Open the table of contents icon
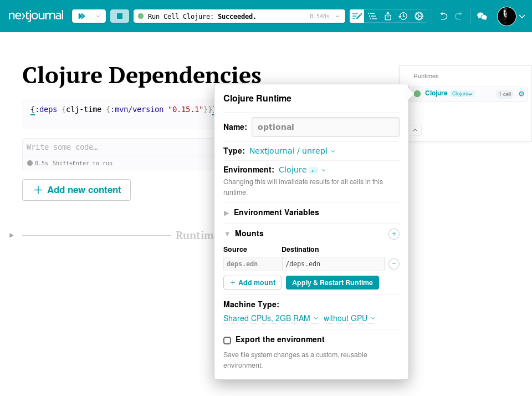 click(x=372, y=16)
